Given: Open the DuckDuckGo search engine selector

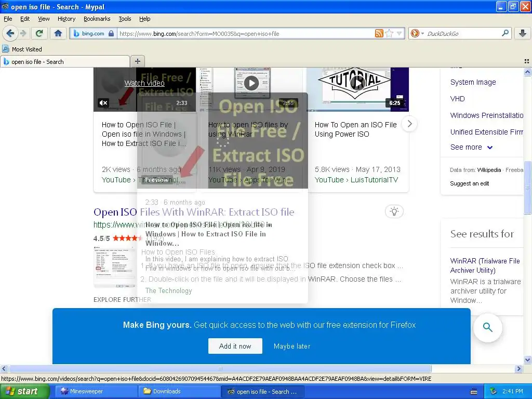Looking at the screenshot, I should 417,33.
